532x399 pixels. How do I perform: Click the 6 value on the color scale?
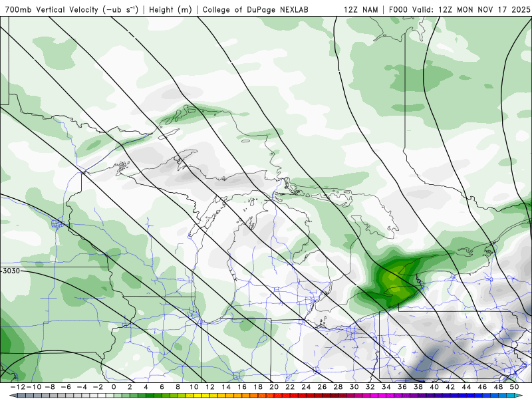coord(162,387)
